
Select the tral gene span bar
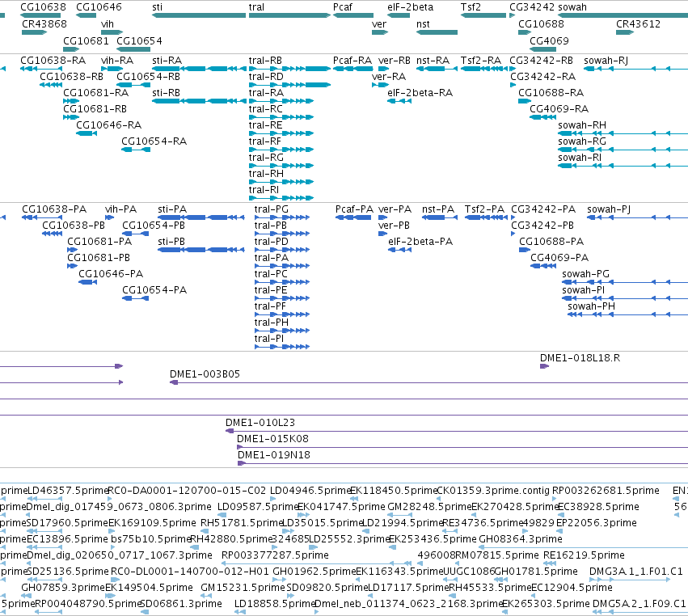(289, 15)
